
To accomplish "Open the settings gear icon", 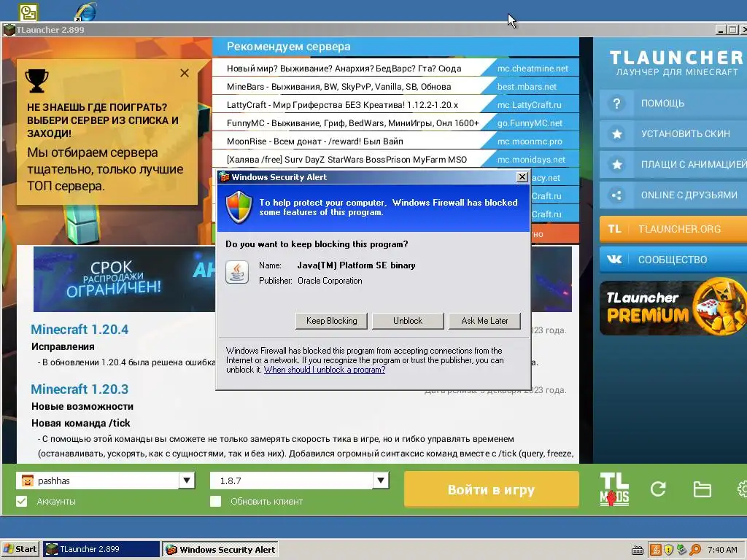I will pyautogui.click(x=743, y=489).
